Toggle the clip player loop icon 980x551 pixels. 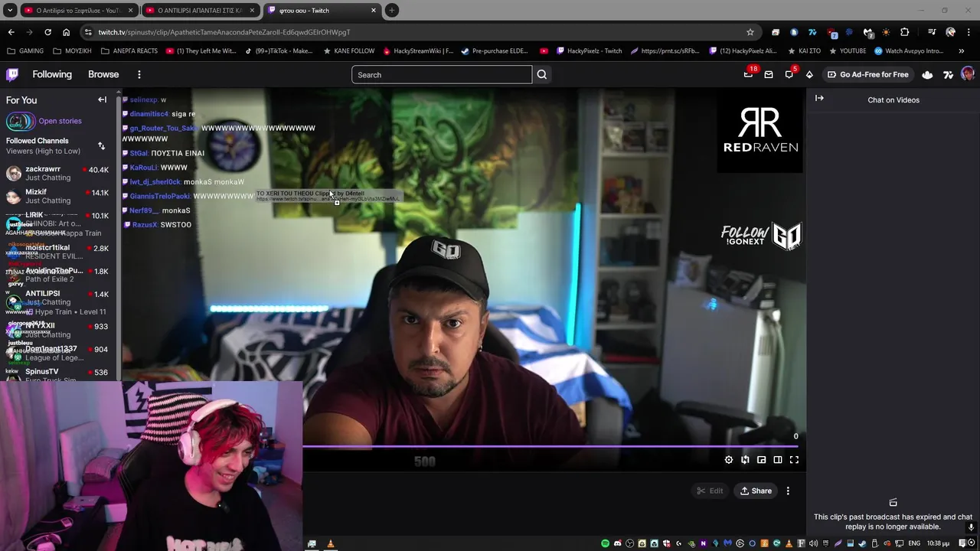(745, 460)
